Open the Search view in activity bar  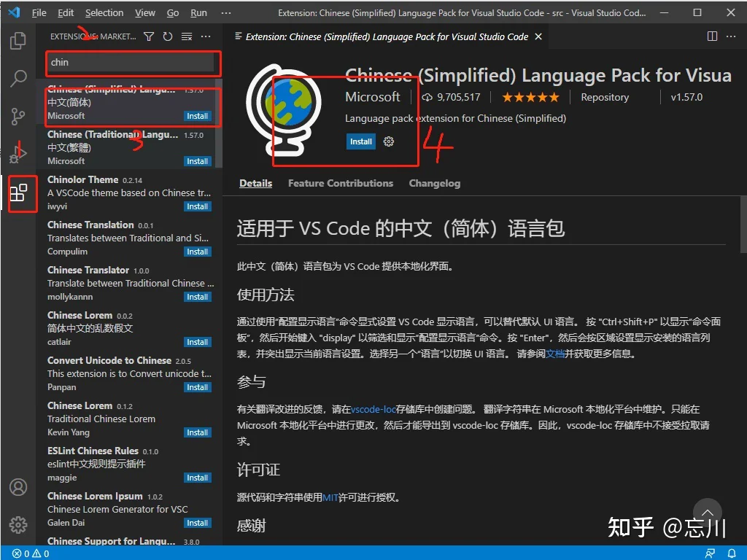tap(18, 78)
